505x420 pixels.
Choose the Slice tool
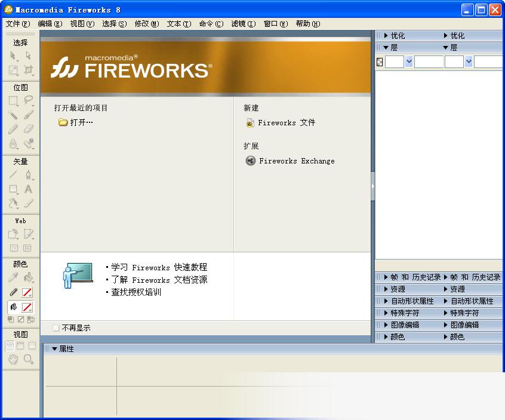[28, 234]
